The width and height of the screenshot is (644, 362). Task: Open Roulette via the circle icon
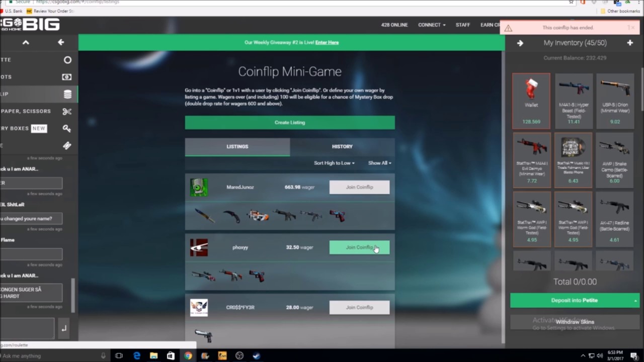click(67, 60)
